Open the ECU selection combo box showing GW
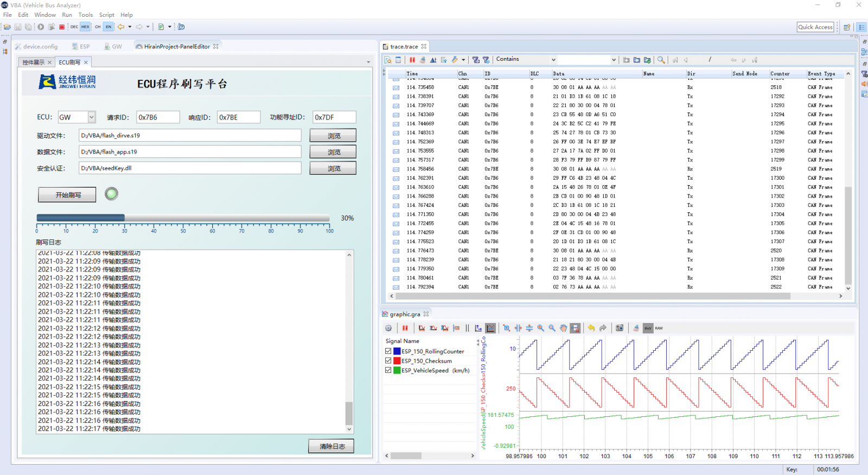This screenshot has width=868, height=475. pyautogui.click(x=76, y=117)
